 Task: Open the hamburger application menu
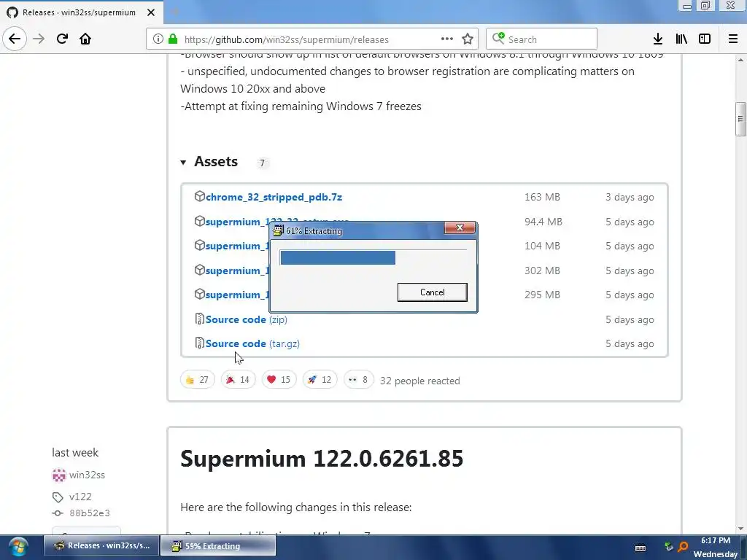[x=733, y=39]
